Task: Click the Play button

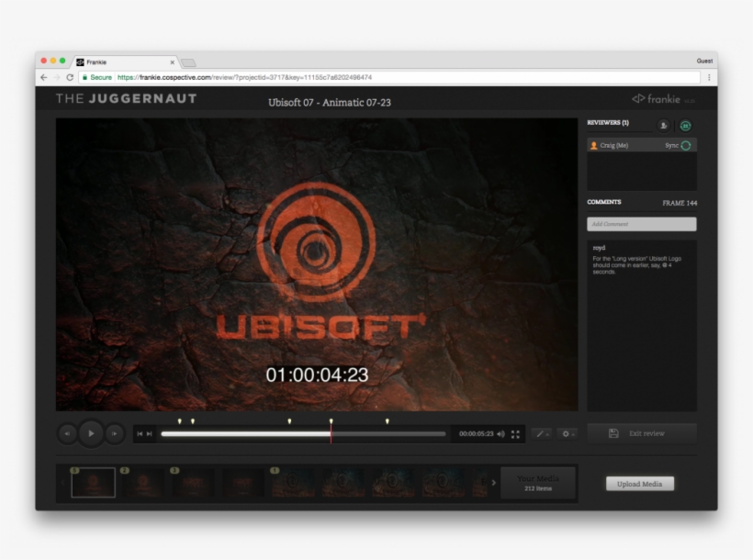Action: (91, 433)
